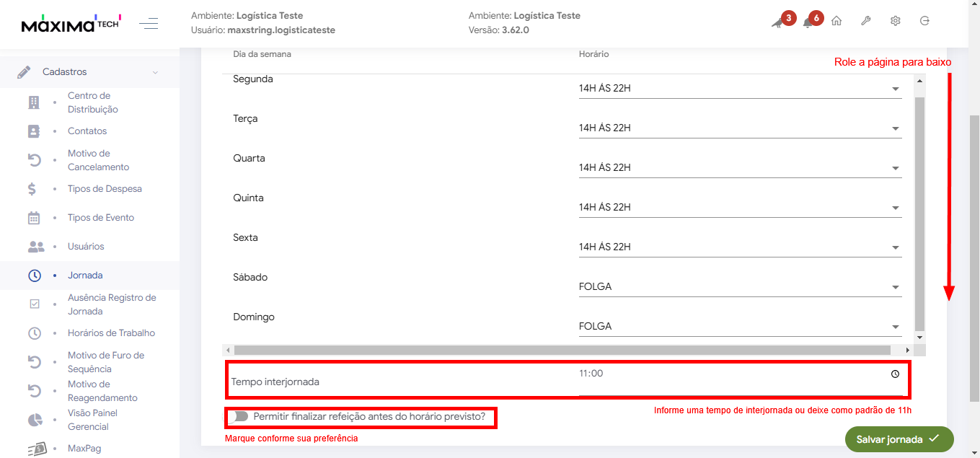Open the bell notifications icon with badge 6
The width and height of the screenshot is (980, 458).
(808, 23)
